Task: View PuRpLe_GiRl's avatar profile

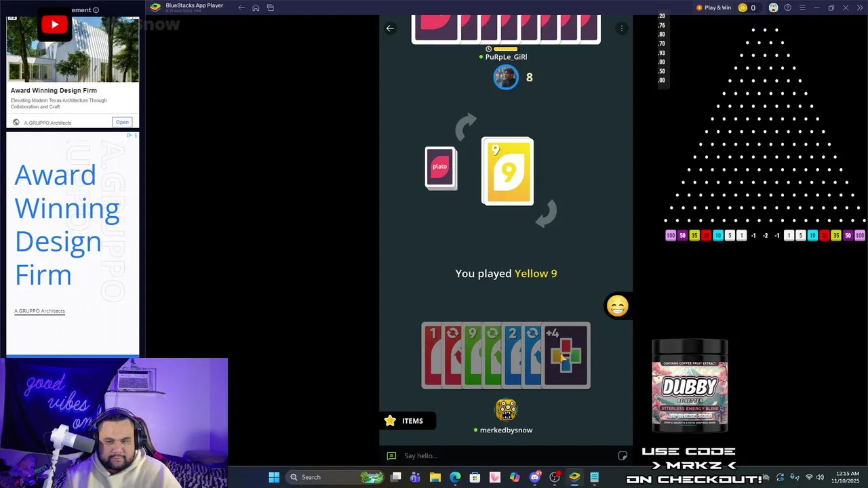Action: (506, 77)
